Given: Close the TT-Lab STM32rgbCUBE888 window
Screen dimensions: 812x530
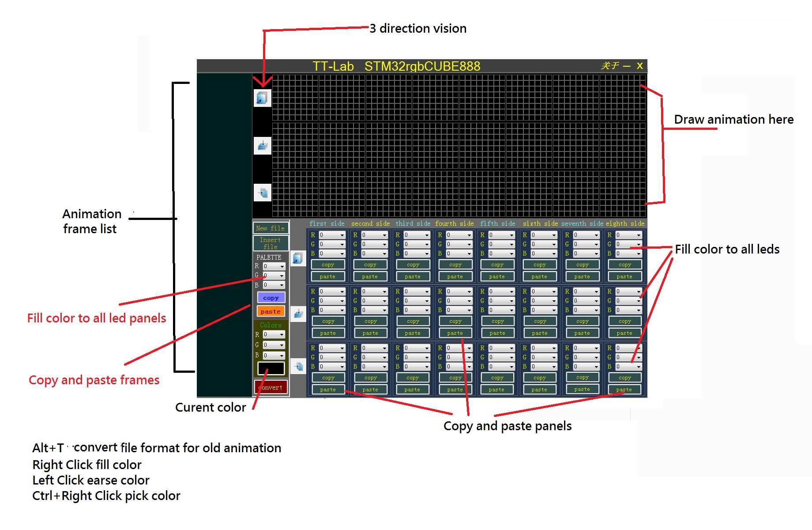Looking at the screenshot, I should coord(639,66).
